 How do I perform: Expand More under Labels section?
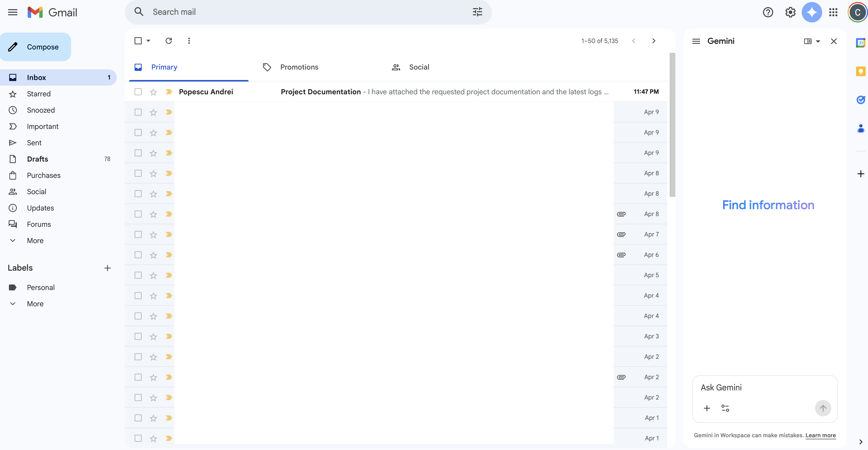(35, 304)
